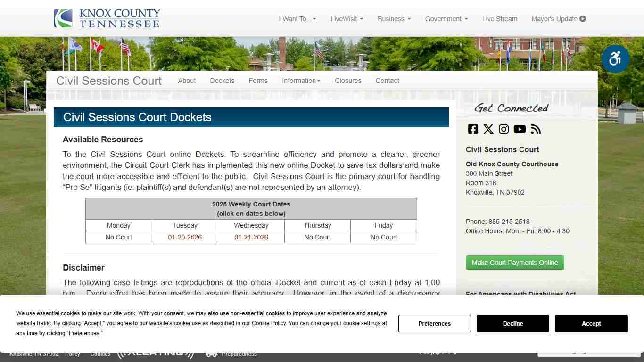
Task: Accept all cookies
Action: pos(591,323)
